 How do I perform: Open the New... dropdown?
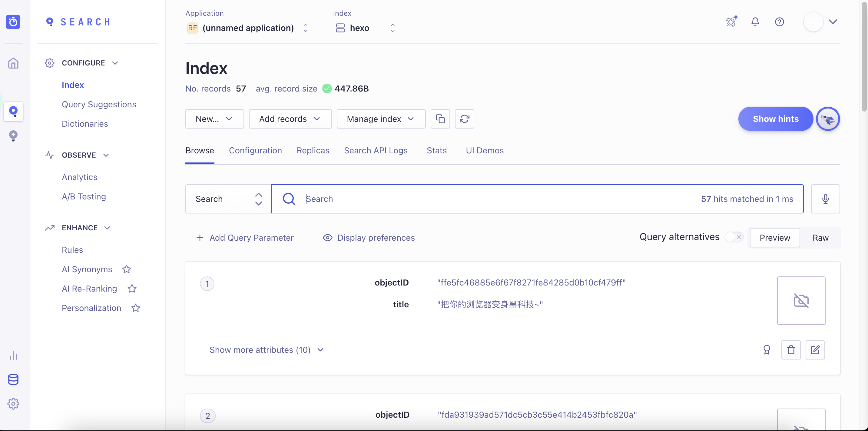click(214, 119)
